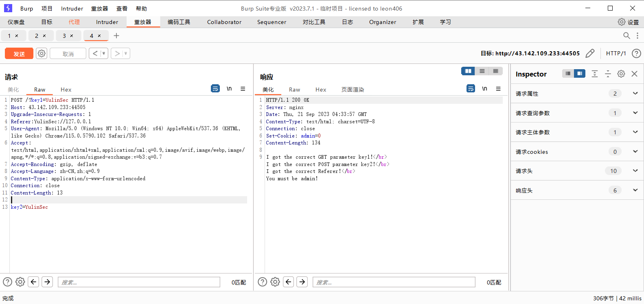644x304 pixels.
Task: Click the key2=YulinSec body line
Action: click(x=29, y=207)
